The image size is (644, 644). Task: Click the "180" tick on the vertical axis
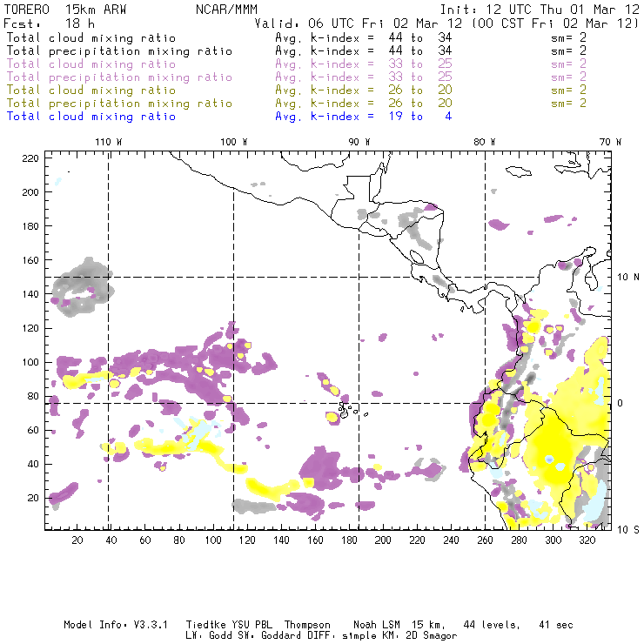(30, 226)
